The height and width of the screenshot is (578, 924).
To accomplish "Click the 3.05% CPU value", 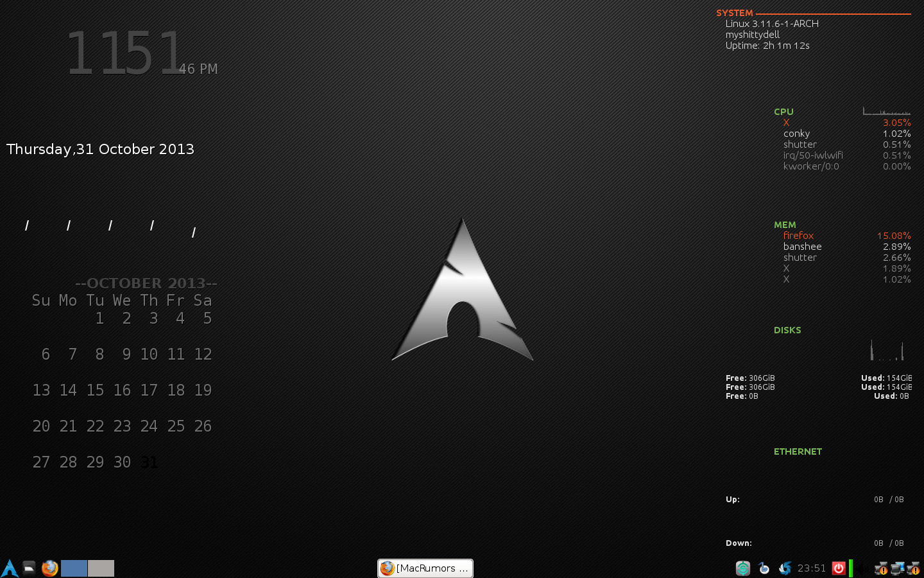I will pos(897,123).
